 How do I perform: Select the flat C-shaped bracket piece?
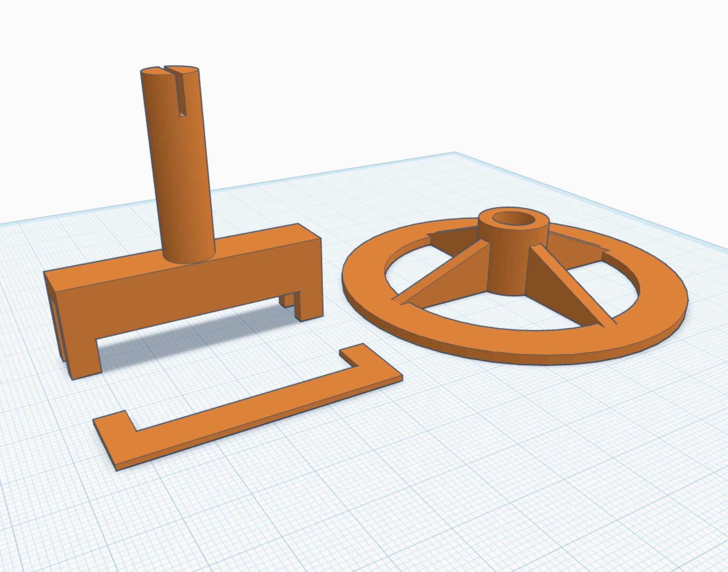248,407
